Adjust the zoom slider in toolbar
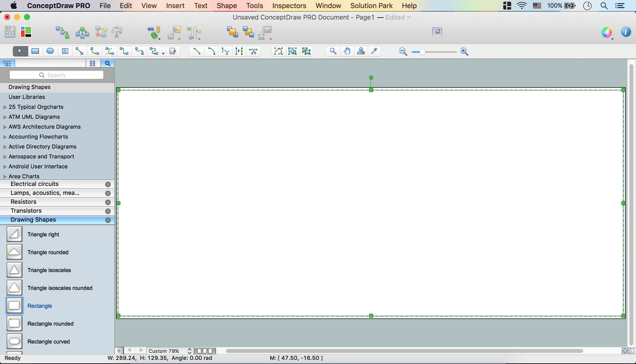This screenshot has height=364, width=636. [x=422, y=52]
